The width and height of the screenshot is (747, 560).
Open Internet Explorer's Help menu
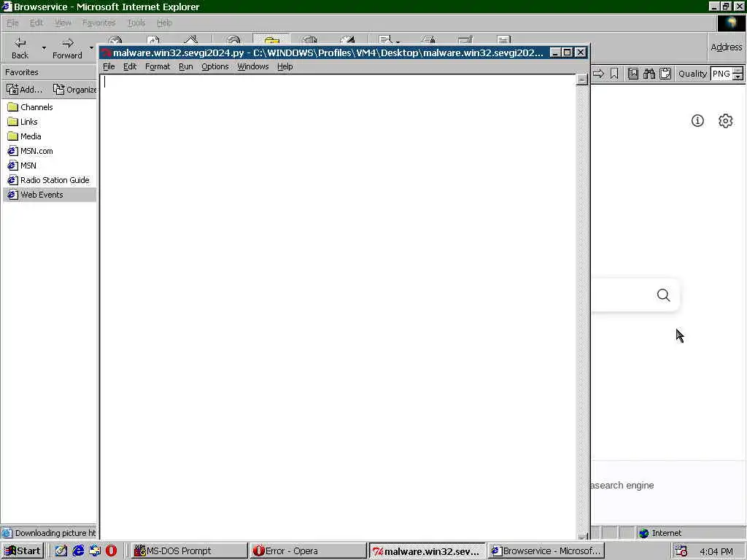tap(164, 23)
